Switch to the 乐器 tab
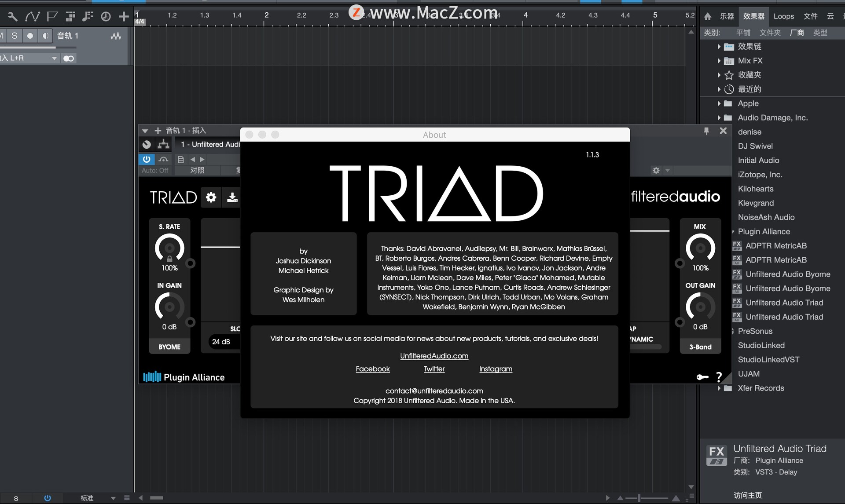 click(727, 16)
